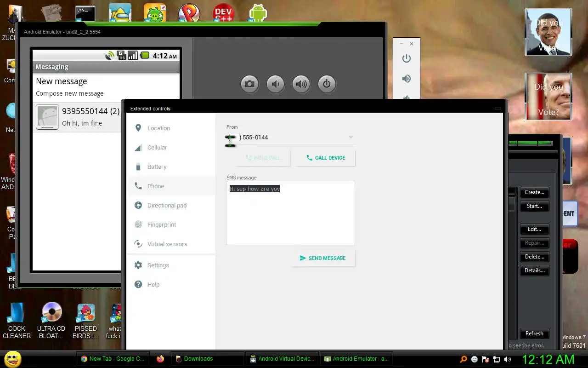The height and width of the screenshot is (368, 588).
Task: Open COCK CLEANER desktop icon
Action: pos(17,321)
